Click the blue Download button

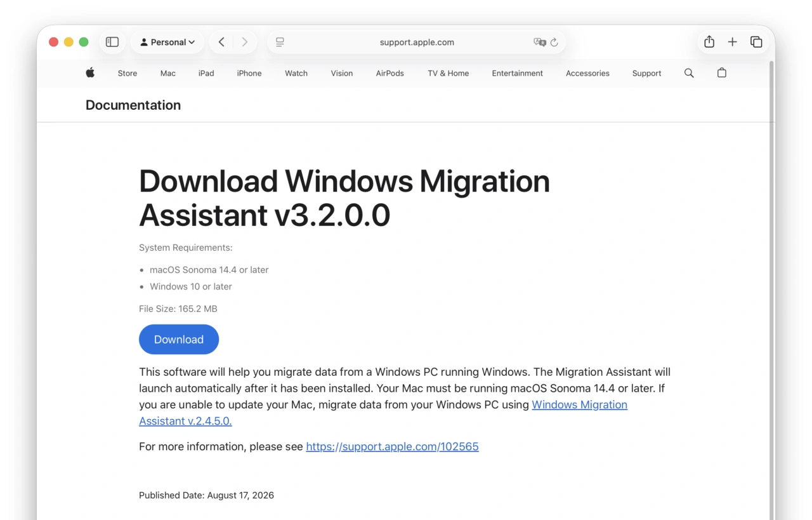(x=179, y=340)
